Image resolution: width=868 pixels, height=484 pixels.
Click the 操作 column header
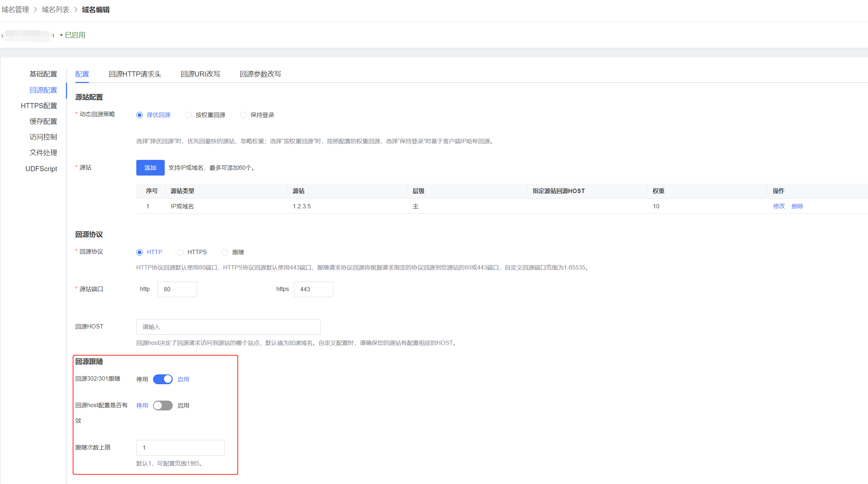pos(778,191)
